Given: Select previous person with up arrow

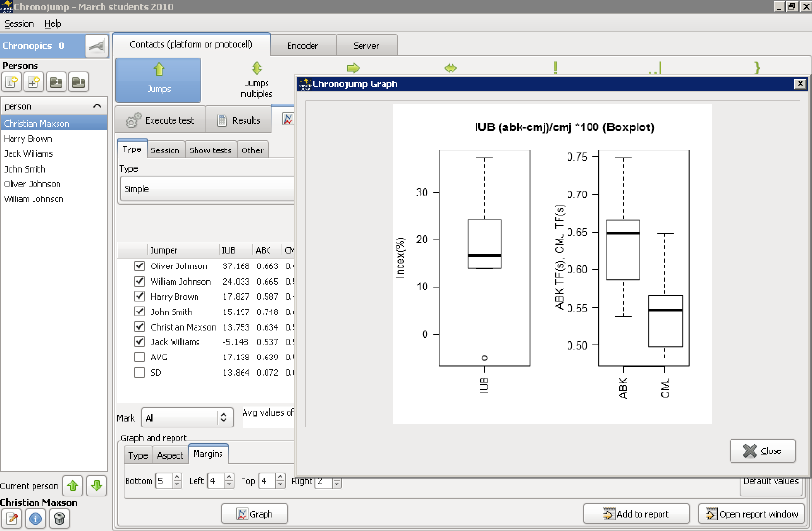Looking at the screenshot, I should click(73, 486).
